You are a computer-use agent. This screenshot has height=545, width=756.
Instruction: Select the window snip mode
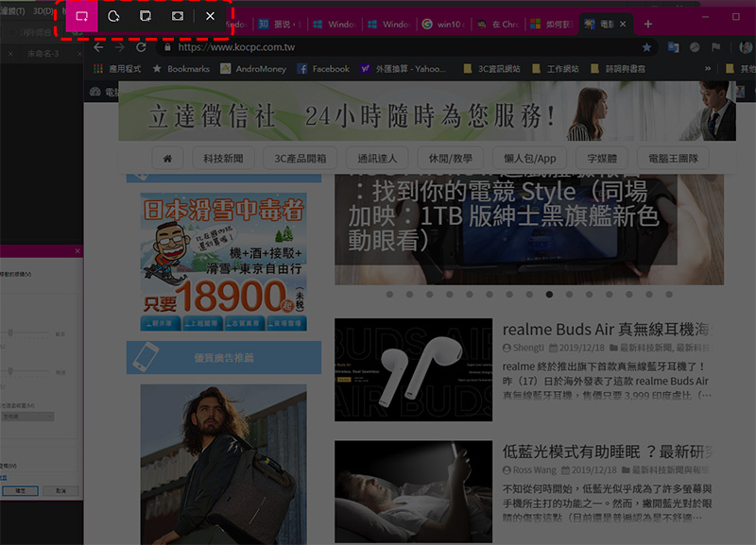pyautogui.click(x=146, y=16)
